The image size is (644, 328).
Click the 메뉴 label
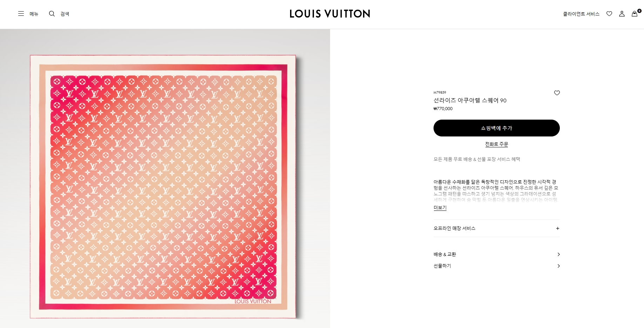tap(34, 14)
